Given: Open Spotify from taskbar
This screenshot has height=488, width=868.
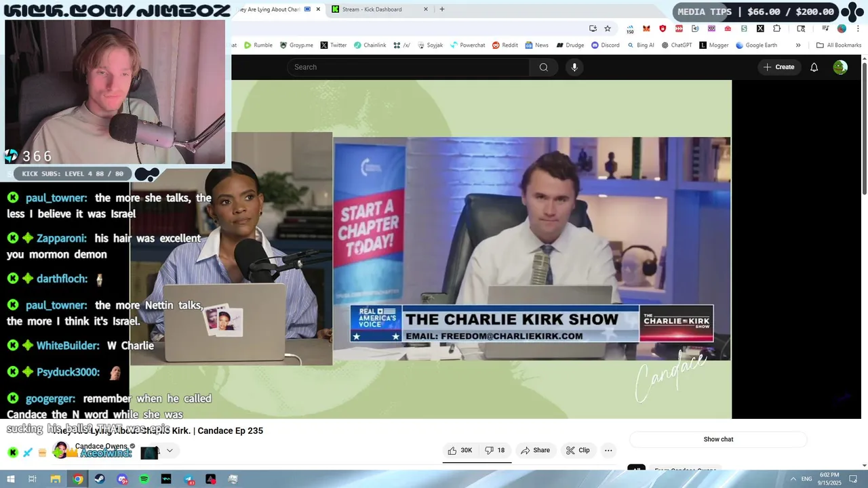Looking at the screenshot, I should tap(144, 479).
